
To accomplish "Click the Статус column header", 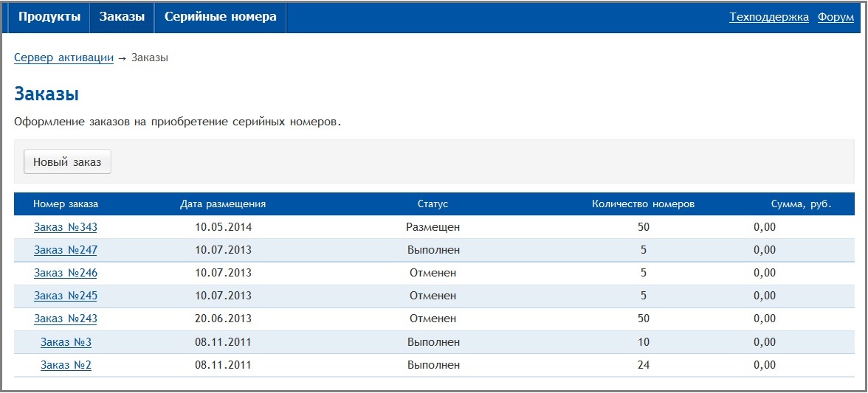I will [x=433, y=204].
